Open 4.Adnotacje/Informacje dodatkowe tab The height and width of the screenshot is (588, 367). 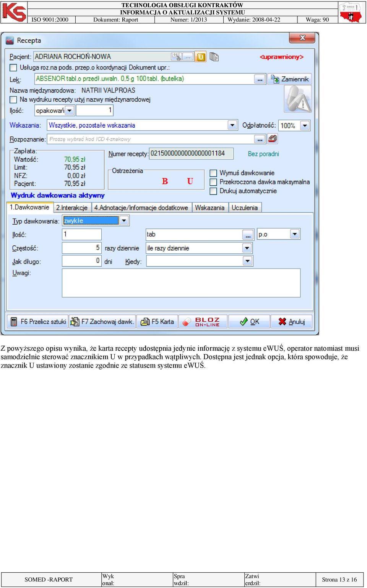click(x=141, y=208)
